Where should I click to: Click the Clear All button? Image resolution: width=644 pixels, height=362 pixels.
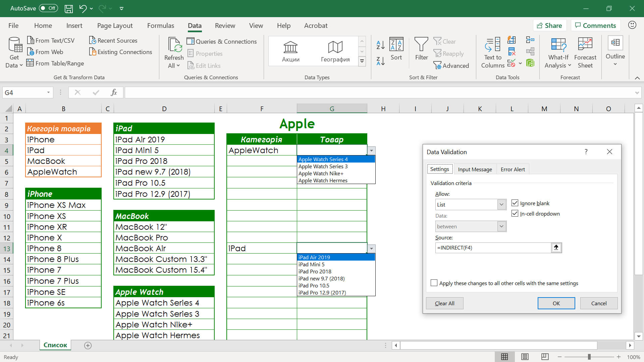point(444,303)
